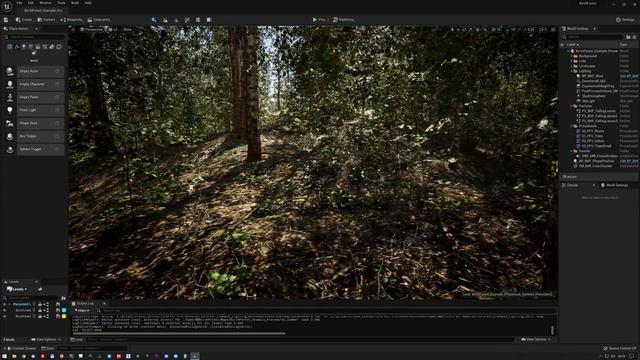Select the Basic category icon

click(17, 47)
